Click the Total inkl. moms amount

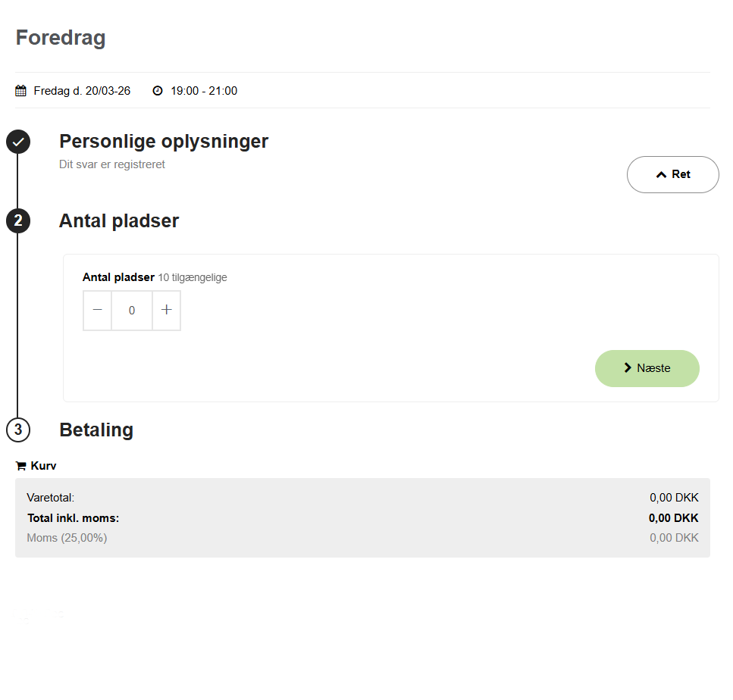[673, 518]
